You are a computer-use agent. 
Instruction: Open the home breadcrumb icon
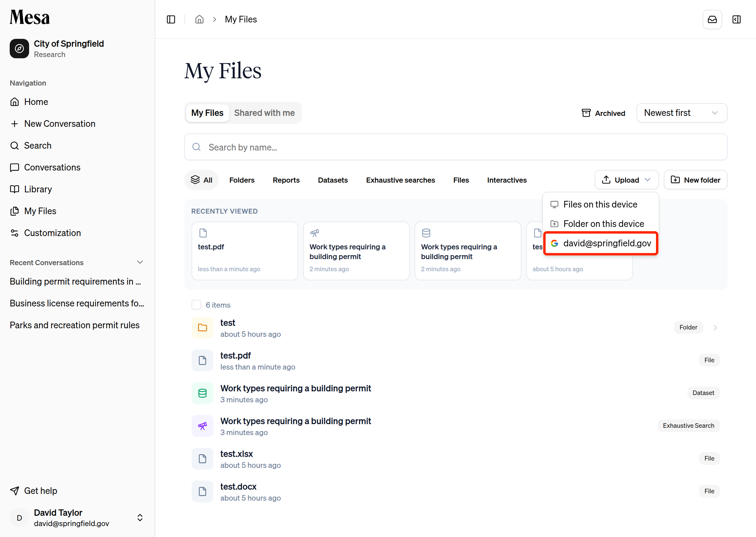pyautogui.click(x=199, y=19)
